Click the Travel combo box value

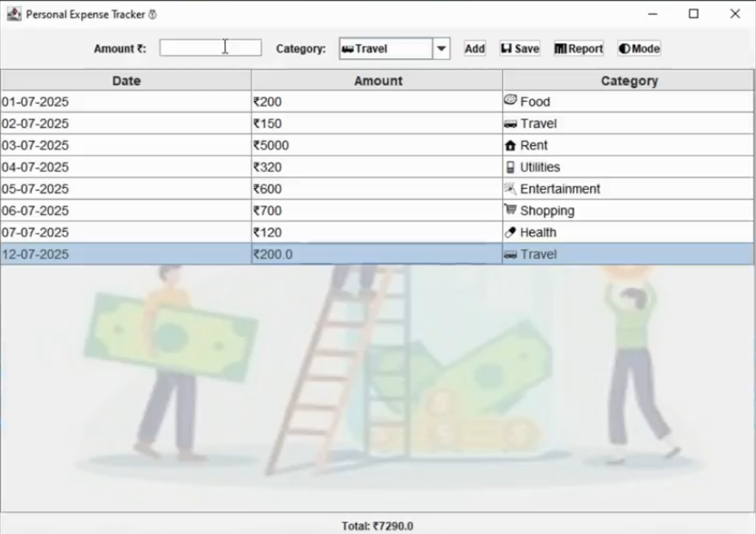tap(386, 49)
